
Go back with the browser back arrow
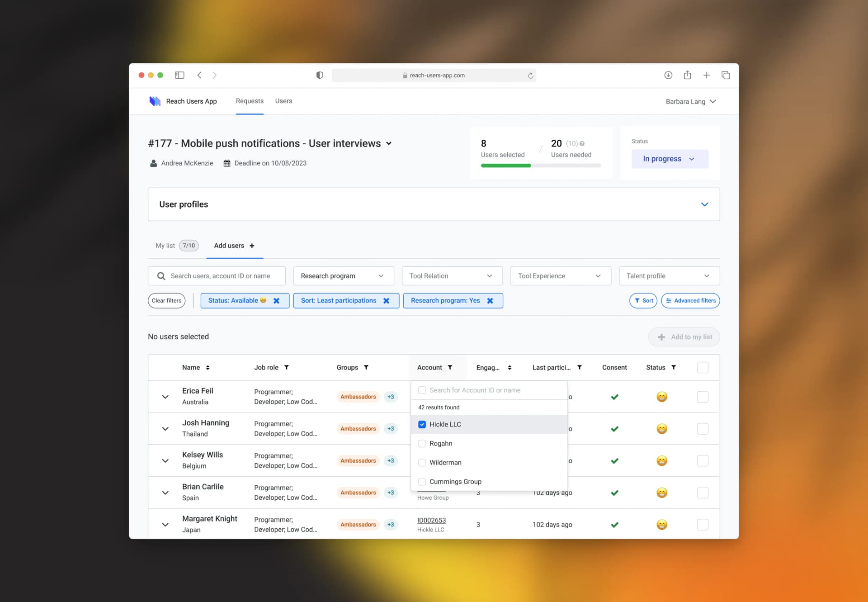(199, 75)
